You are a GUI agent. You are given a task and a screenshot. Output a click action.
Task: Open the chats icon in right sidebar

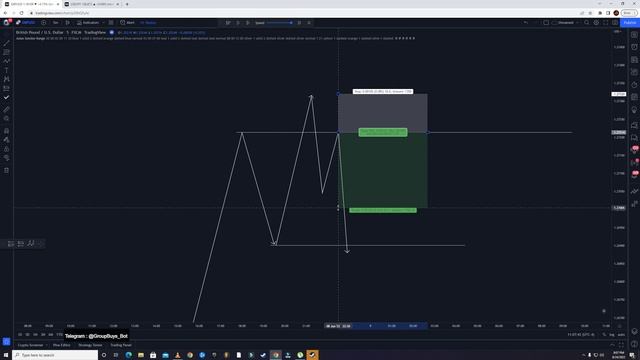tap(634, 138)
